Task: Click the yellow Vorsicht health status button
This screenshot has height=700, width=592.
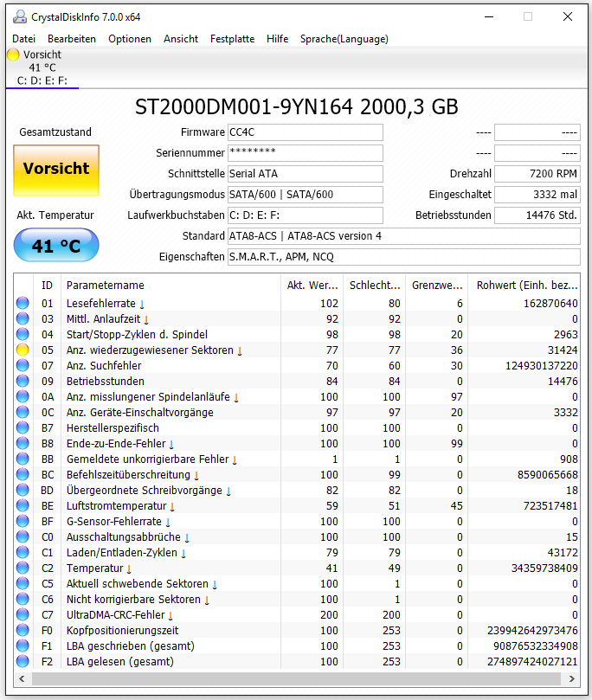Action: [56, 170]
